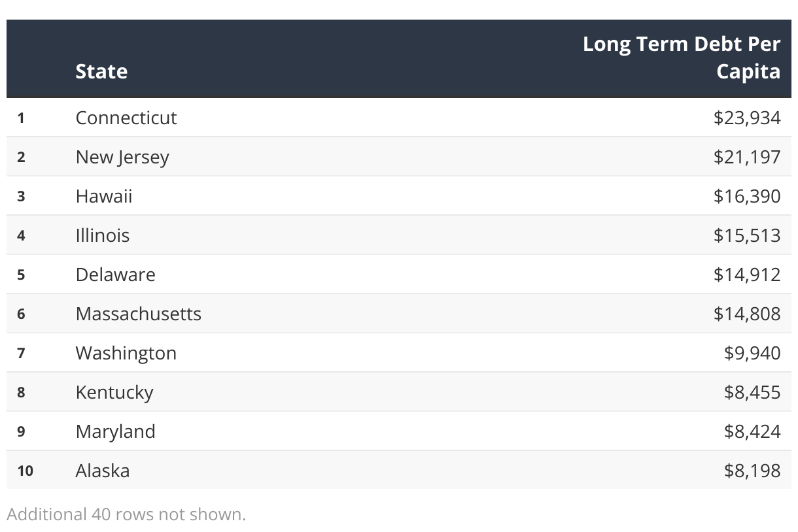
Task: Select the New Jersey state cell
Action: pos(122,157)
